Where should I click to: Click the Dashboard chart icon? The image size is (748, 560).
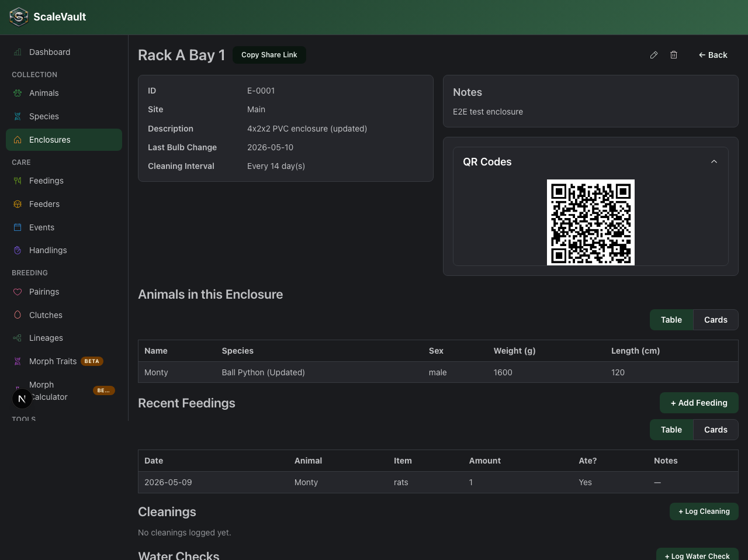point(18,52)
